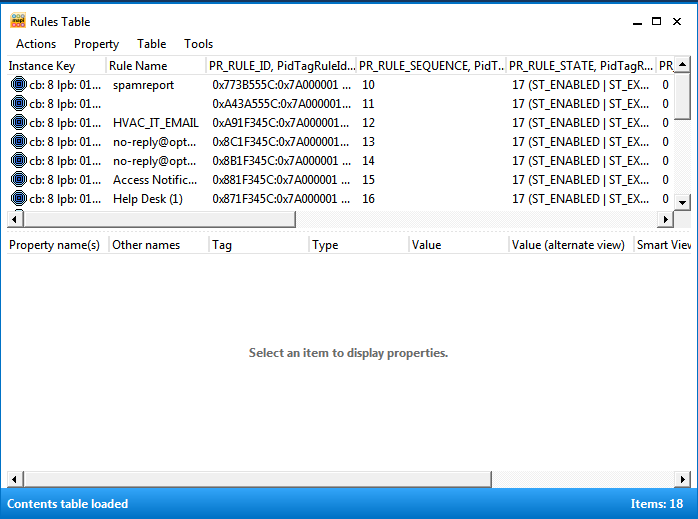Image resolution: width=698 pixels, height=519 pixels.
Task: Select the HVAC_IT_EMAIL rule name
Action: point(156,123)
